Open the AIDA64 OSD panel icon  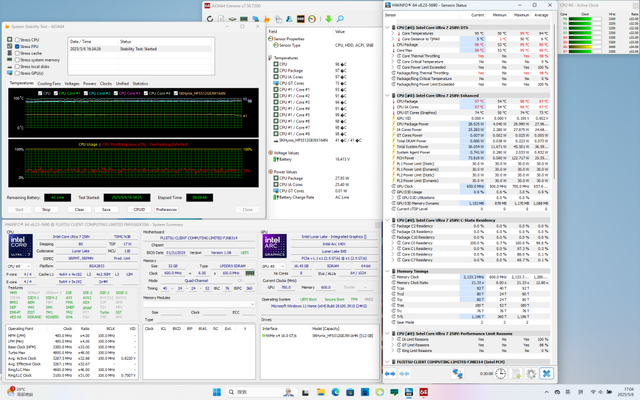click(300, 19)
